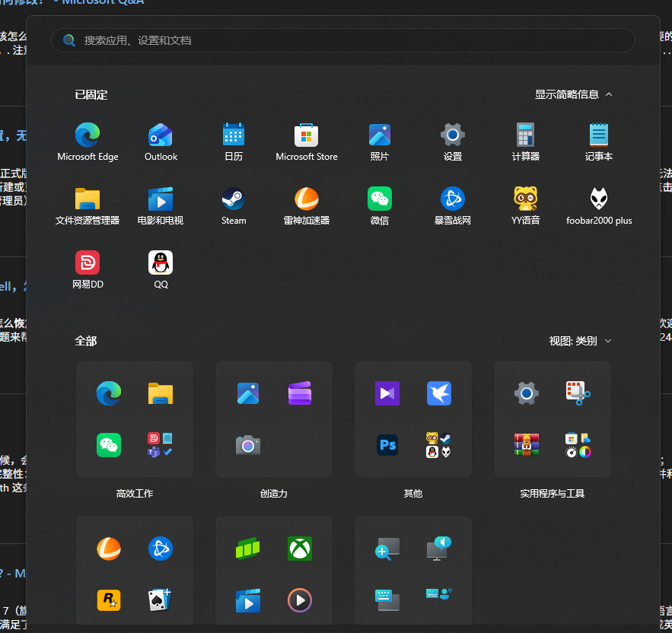Open purple Clipchamp icon in 创造力
Screen dimensions: 672x633
coord(300,393)
